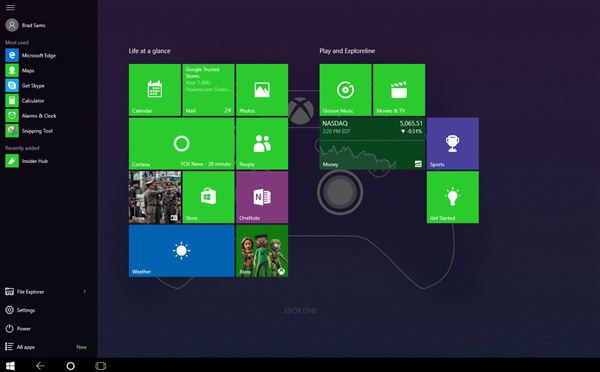Open Get Skype from Most used list

[25, 85]
